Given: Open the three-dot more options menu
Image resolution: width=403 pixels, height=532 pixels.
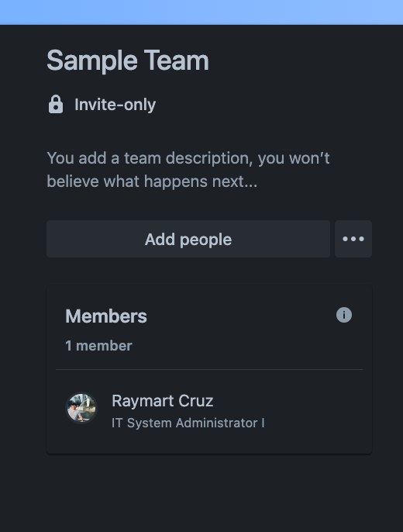Looking at the screenshot, I should 353,239.
